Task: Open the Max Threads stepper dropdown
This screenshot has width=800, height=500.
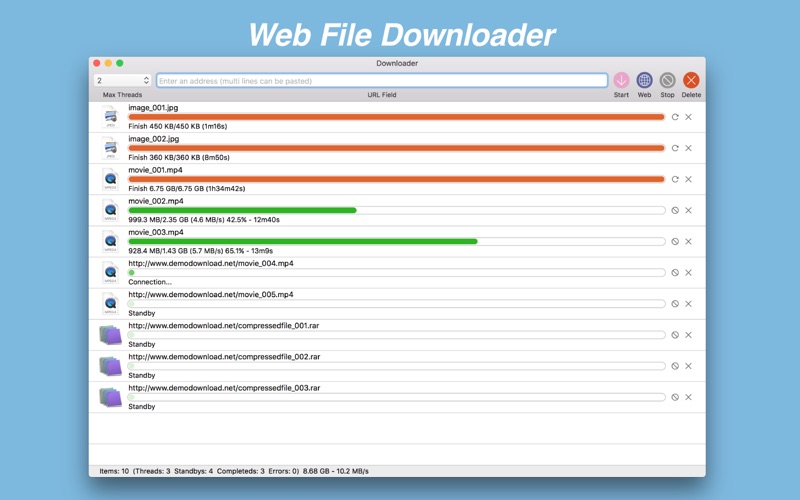Action: point(122,81)
